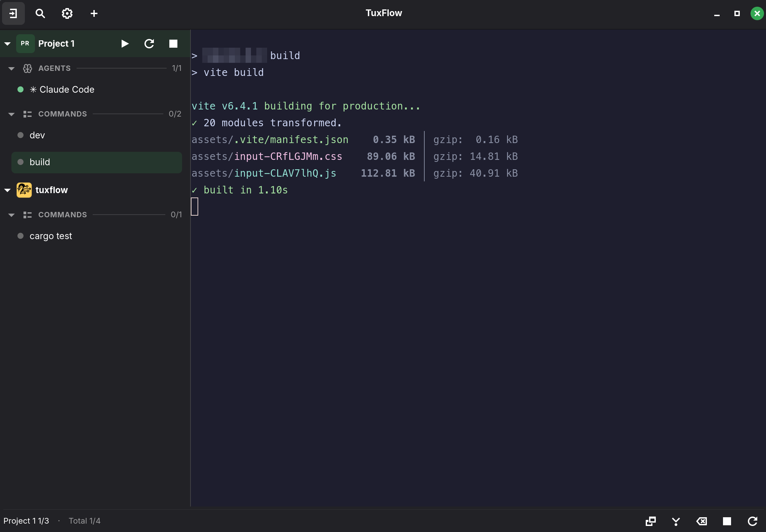Clear terminal with backspace-style icon
This screenshot has width=766, height=532.
click(x=701, y=521)
